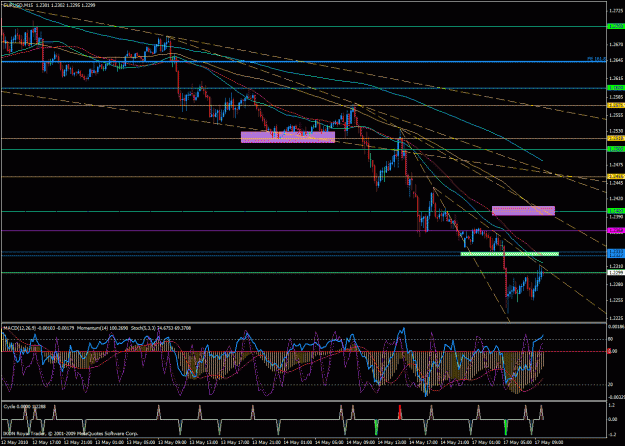Viewport: 625px width, 446px height.
Task: Click the 17 May 05:00 time label
Action: coord(518,442)
